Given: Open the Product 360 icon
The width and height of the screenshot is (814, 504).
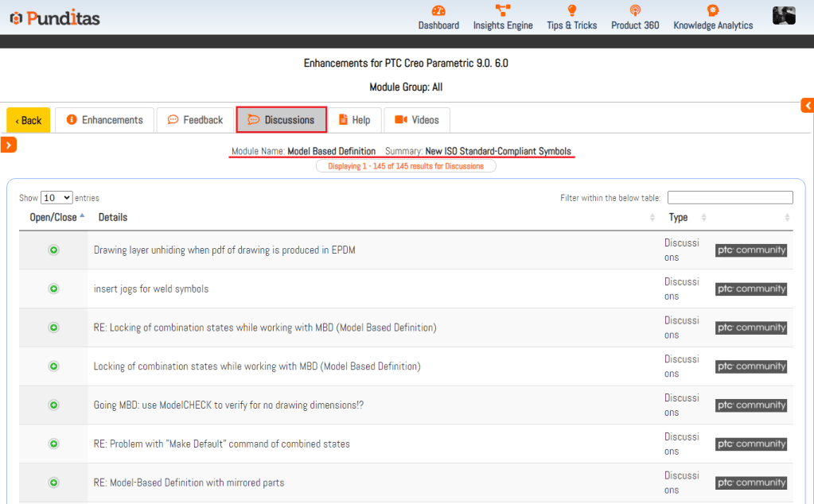Looking at the screenshot, I should click(635, 10).
